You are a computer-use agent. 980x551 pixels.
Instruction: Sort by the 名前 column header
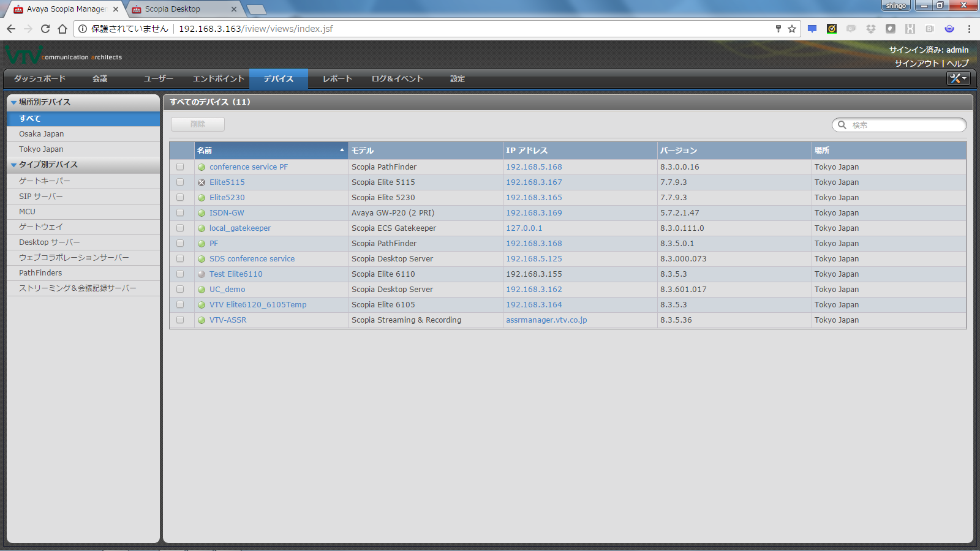tap(271, 150)
